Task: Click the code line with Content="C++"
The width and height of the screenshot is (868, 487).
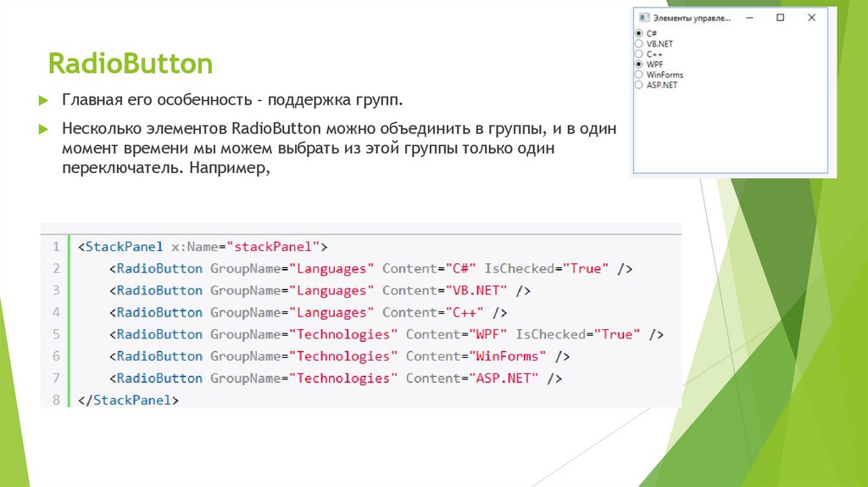Action: (x=309, y=312)
